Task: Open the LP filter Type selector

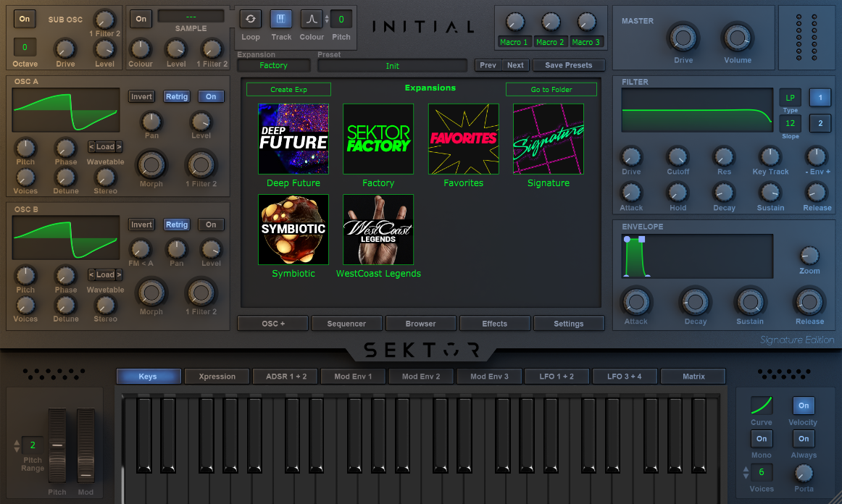Action: [x=790, y=97]
